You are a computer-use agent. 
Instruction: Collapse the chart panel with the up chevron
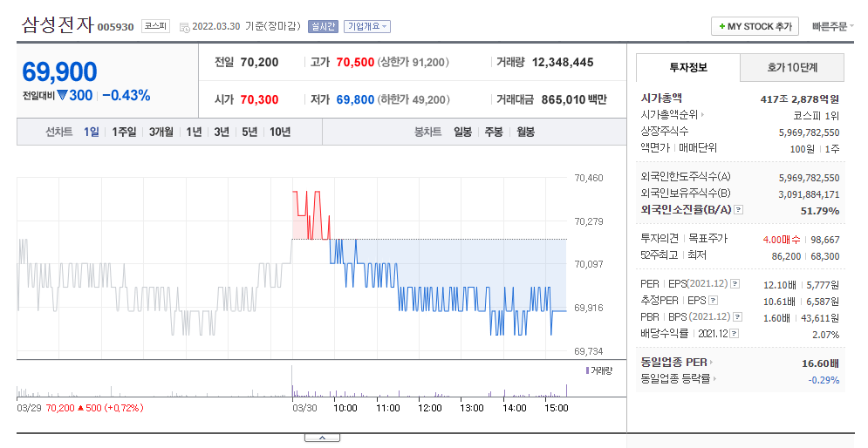[x=322, y=438]
